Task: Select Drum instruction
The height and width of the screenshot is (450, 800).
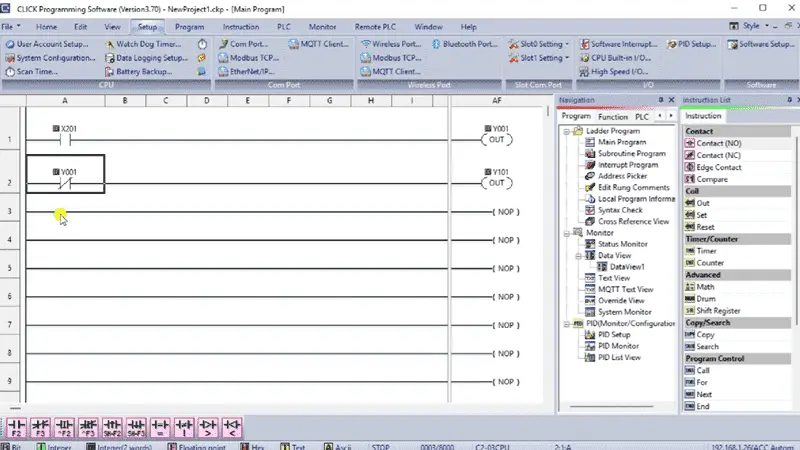Action: tap(700, 299)
